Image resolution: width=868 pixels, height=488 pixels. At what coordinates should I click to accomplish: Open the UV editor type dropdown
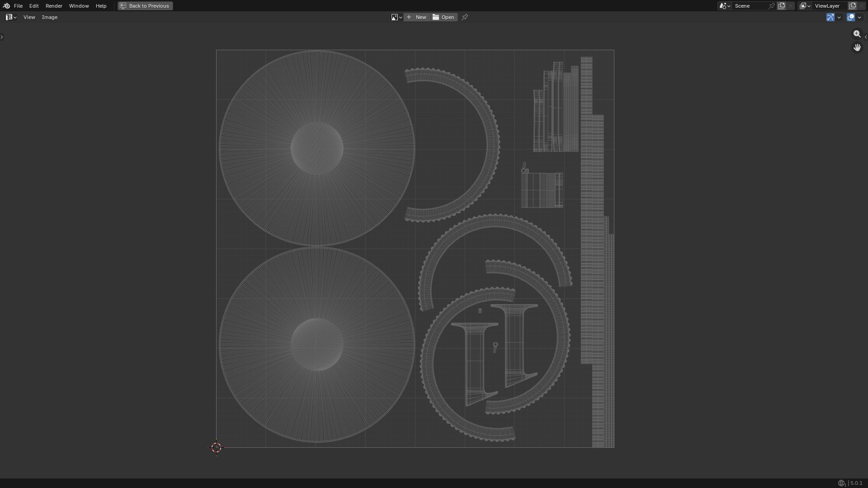[x=11, y=17]
